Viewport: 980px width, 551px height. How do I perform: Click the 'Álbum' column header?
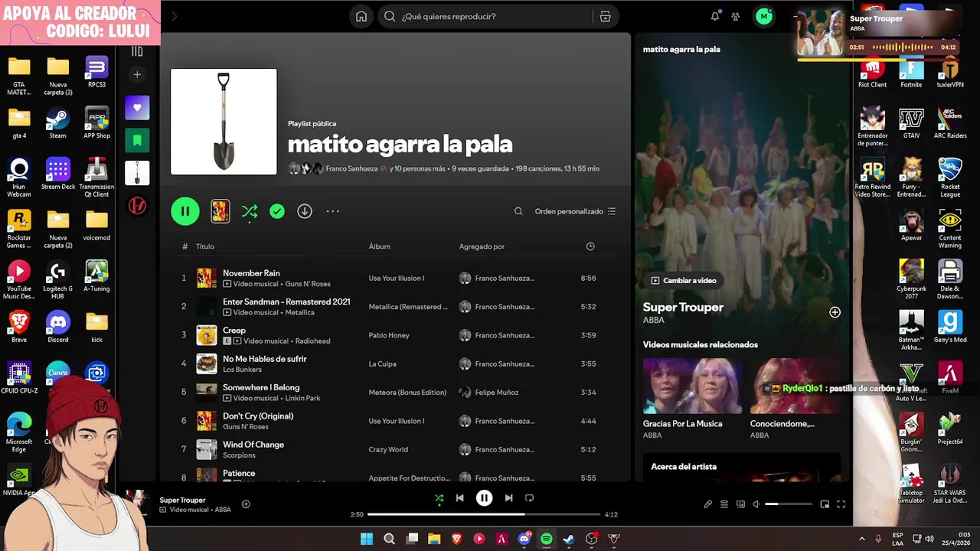(x=380, y=246)
